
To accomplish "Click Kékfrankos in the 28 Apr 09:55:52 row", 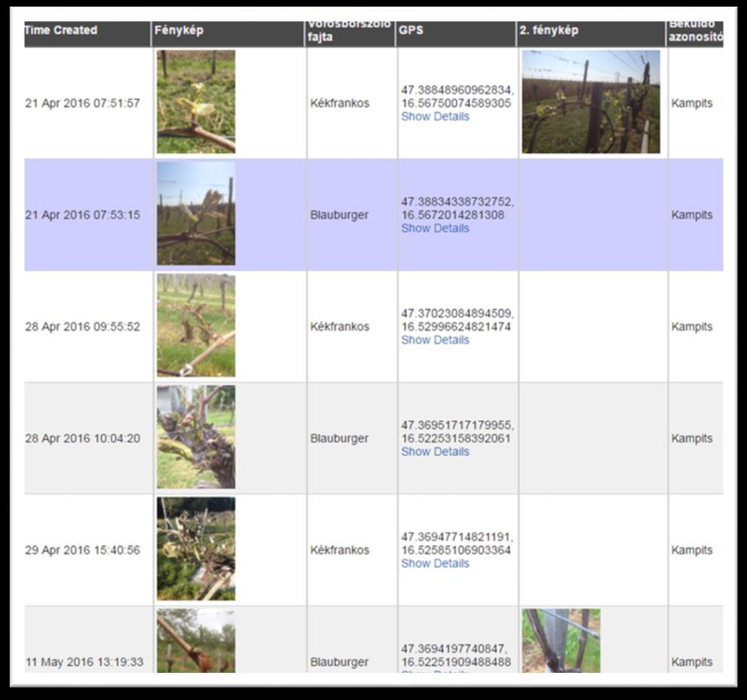I will [x=340, y=327].
